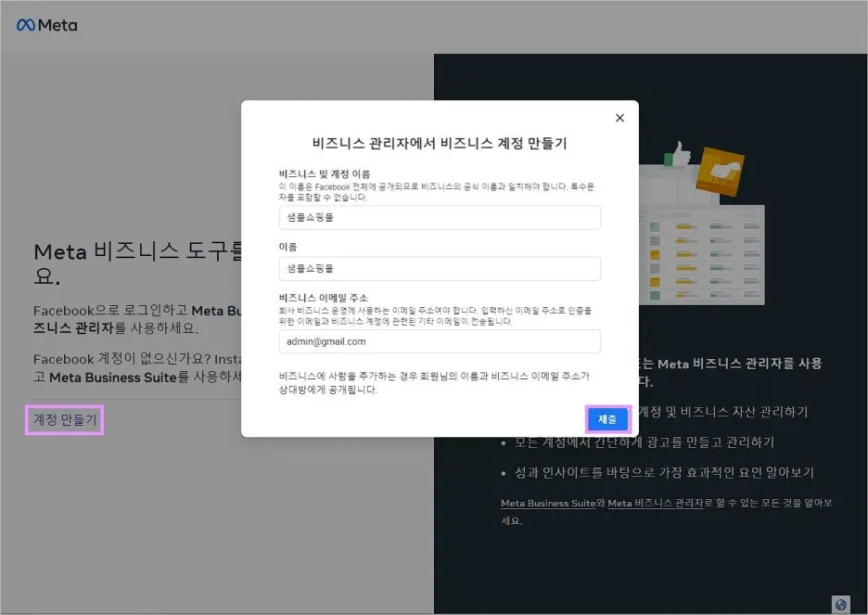This screenshot has height=615, width=868.
Task: Click the dialog title 비즈니스 계정 만들기
Action: [x=440, y=144]
